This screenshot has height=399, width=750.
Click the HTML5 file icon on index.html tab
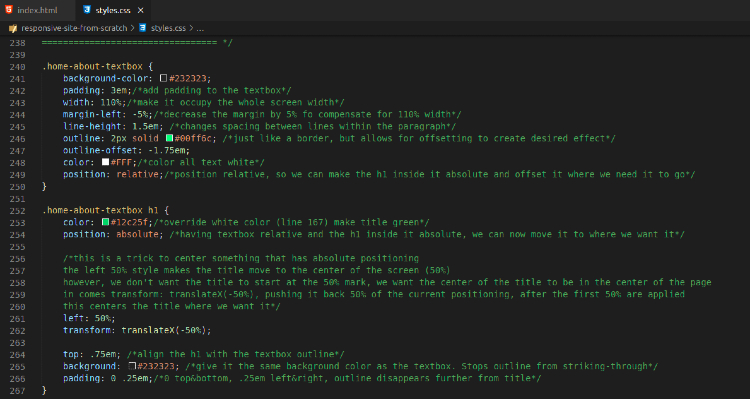[x=9, y=10]
